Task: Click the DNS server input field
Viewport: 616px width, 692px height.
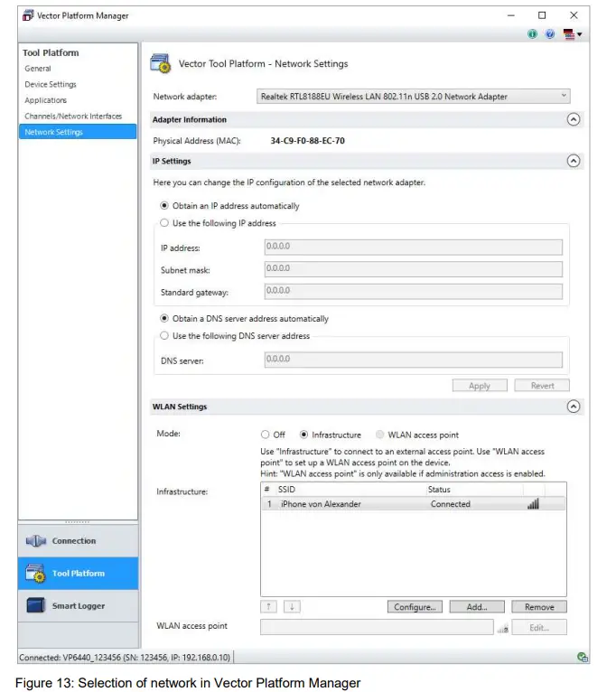Action: click(x=414, y=360)
